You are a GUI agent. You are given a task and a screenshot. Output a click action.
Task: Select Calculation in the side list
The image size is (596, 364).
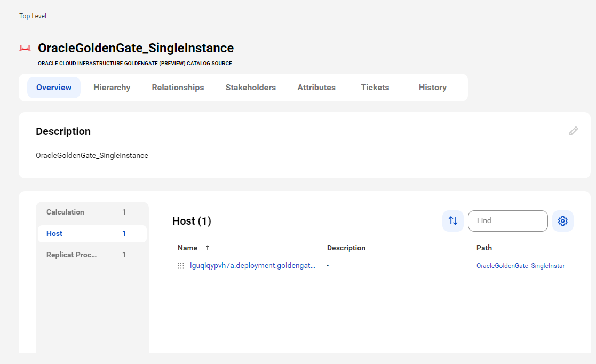coord(92,212)
